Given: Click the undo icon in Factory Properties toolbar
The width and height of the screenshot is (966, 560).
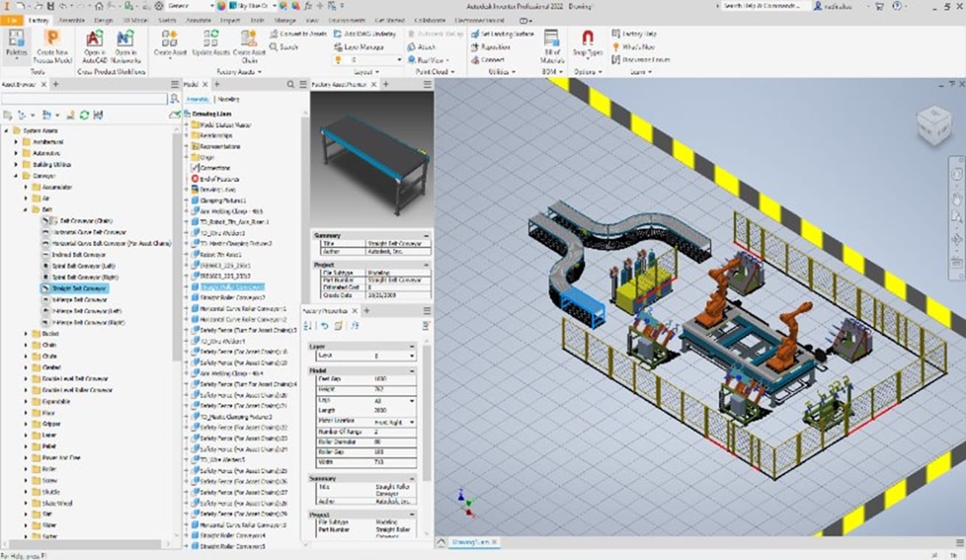Looking at the screenshot, I should (x=325, y=326).
